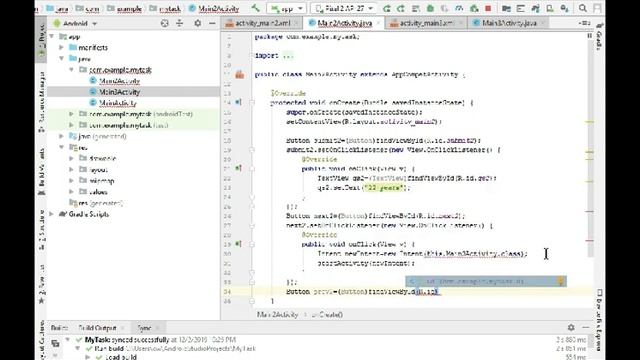Collapse the app module tree node
This screenshot has width=640, height=360.
point(52,37)
